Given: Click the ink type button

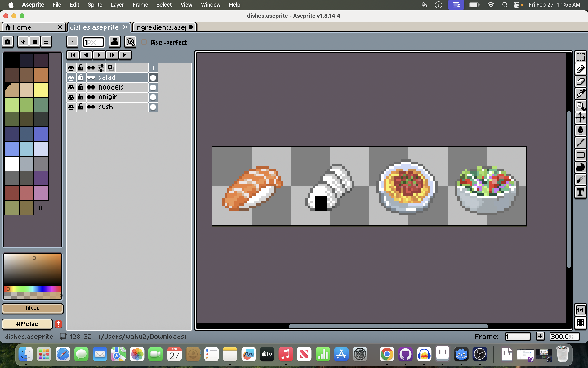Looking at the screenshot, I should (115, 42).
